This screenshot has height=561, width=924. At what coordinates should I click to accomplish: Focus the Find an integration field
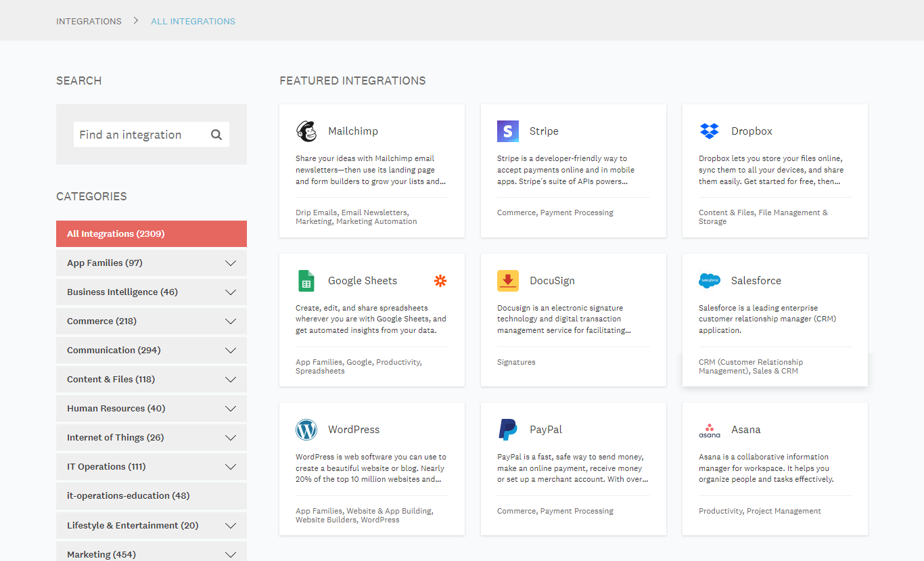152,135
